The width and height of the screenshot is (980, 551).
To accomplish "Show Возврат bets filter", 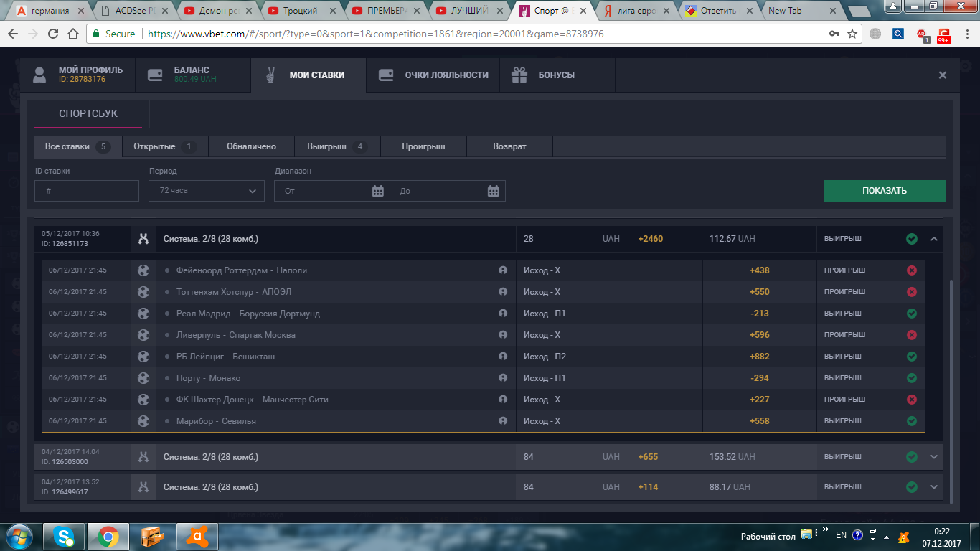I will click(509, 146).
